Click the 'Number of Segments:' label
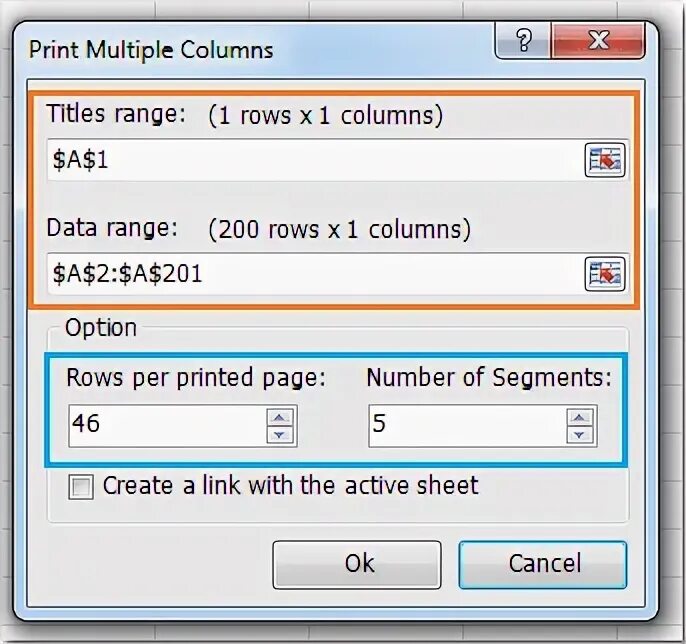 (x=488, y=377)
